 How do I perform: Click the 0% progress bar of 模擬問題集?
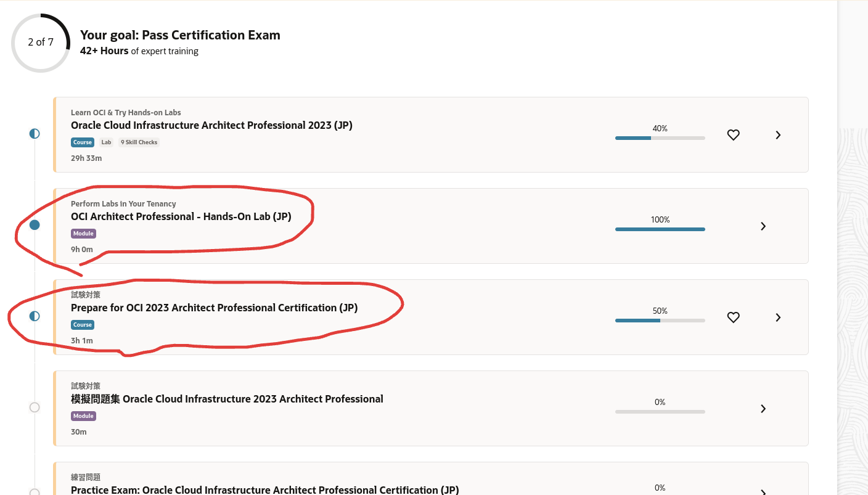click(660, 412)
